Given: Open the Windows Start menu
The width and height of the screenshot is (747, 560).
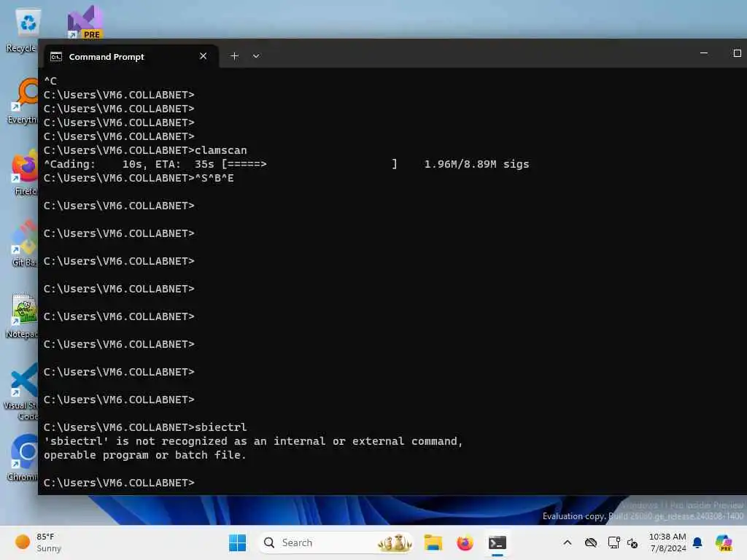Looking at the screenshot, I should pos(237,542).
